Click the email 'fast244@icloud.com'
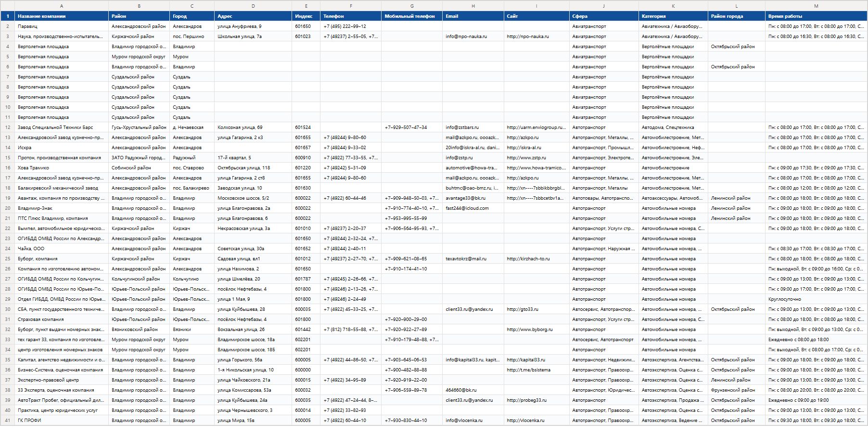This screenshot has height=434, width=868. point(473,208)
